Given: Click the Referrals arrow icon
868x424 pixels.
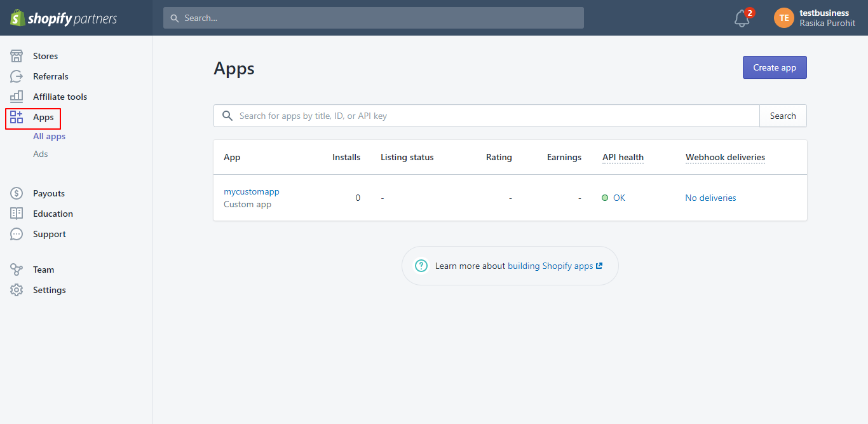Looking at the screenshot, I should point(17,76).
